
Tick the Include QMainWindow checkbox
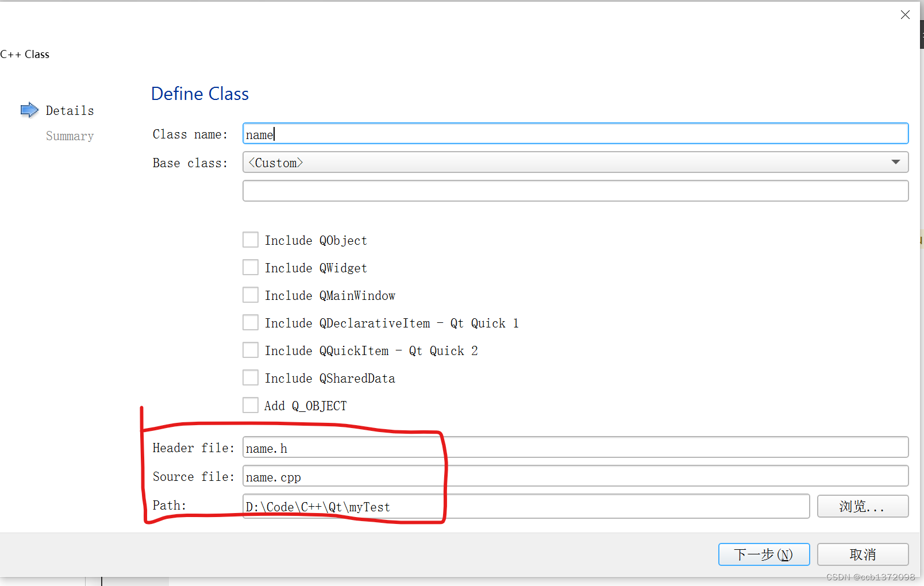click(x=251, y=295)
